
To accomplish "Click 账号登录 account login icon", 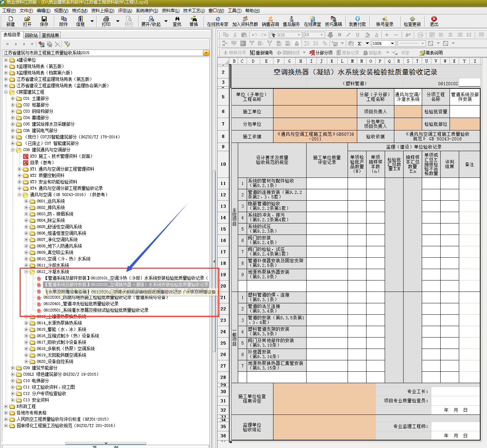I will tap(385, 21).
